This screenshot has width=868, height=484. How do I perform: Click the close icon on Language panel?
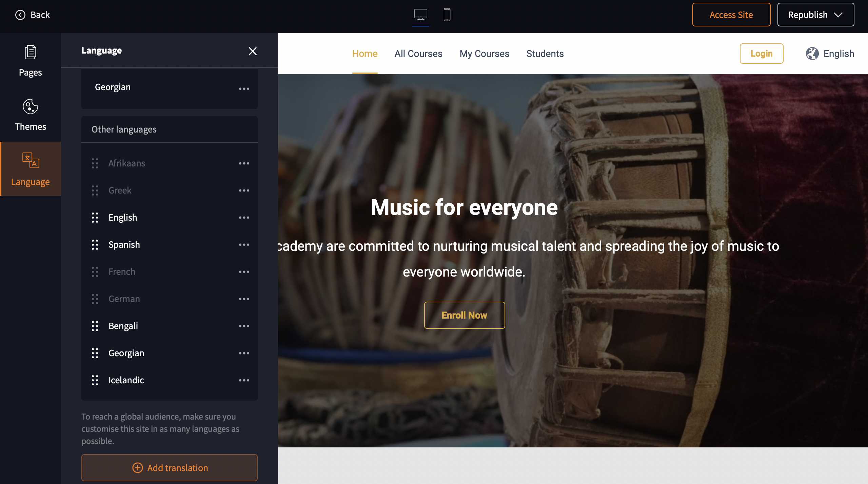pos(253,51)
